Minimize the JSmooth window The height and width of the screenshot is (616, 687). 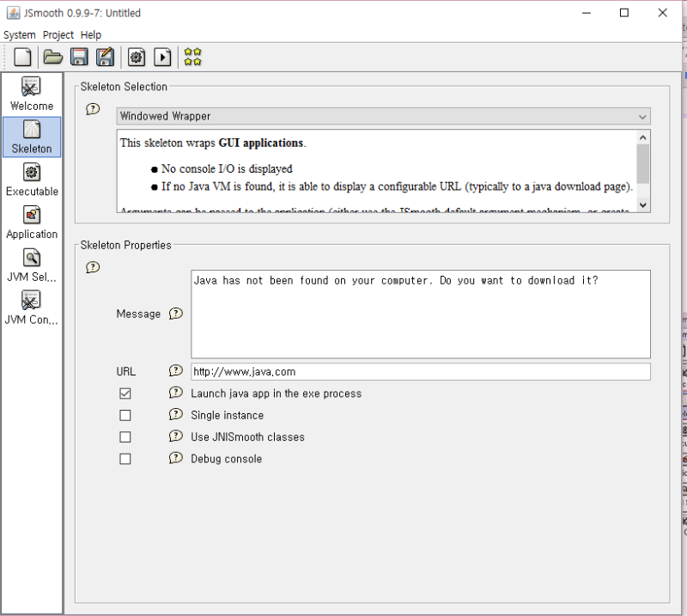coord(587,13)
